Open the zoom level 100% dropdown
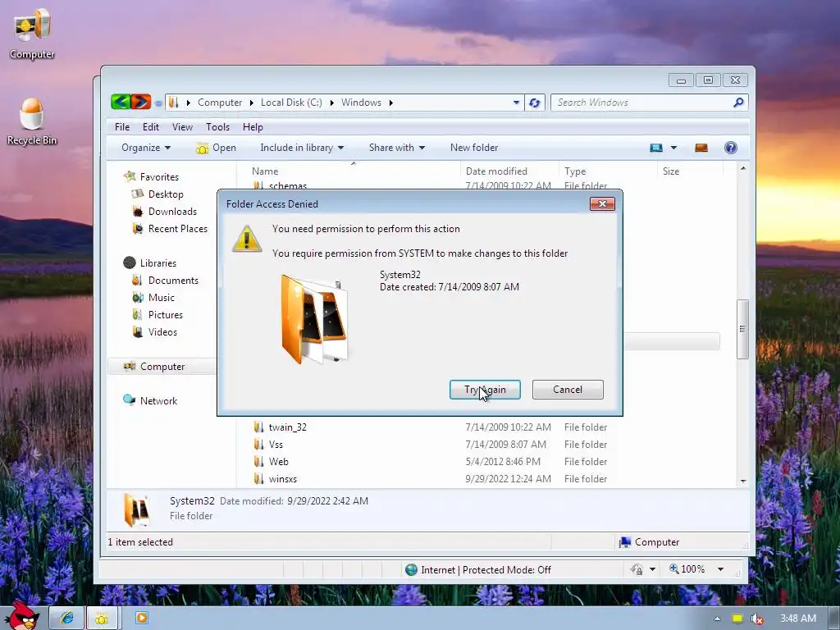Image resolution: width=840 pixels, height=630 pixels. pyautogui.click(x=720, y=569)
